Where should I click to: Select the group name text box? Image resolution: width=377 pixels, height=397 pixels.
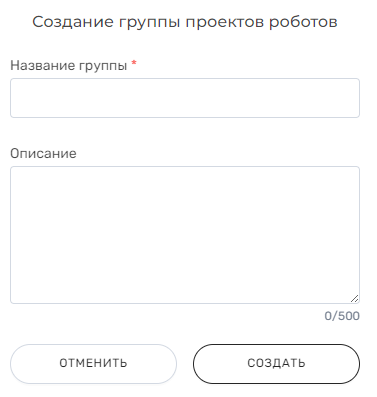point(185,98)
